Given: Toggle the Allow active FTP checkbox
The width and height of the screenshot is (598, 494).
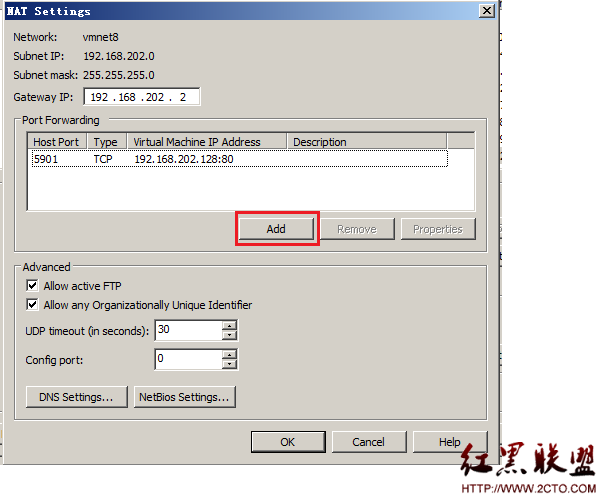Looking at the screenshot, I should pos(32,285).
